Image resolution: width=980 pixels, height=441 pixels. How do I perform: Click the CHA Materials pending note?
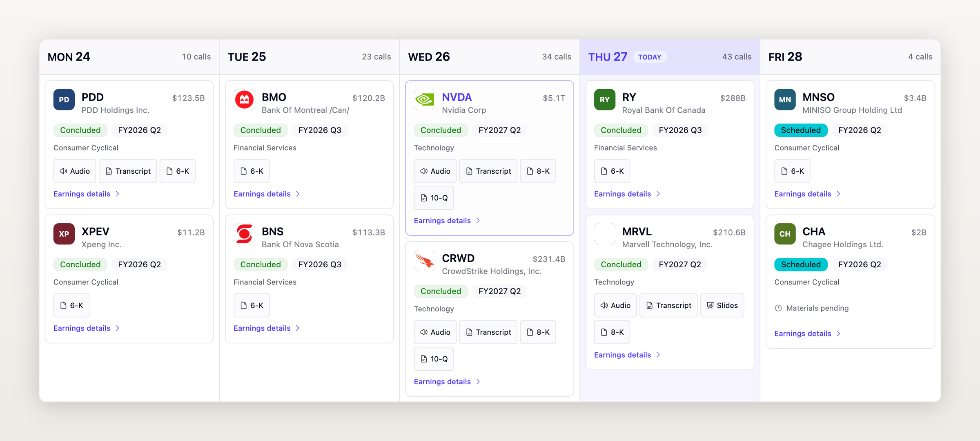[x=812, y=308]
